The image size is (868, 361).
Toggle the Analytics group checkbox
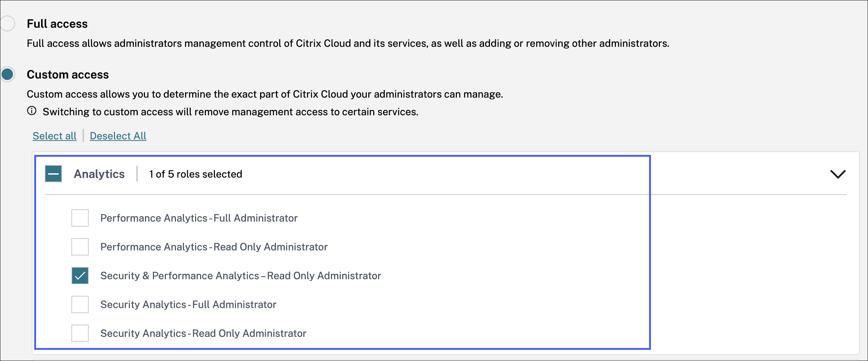click(53, 174)
